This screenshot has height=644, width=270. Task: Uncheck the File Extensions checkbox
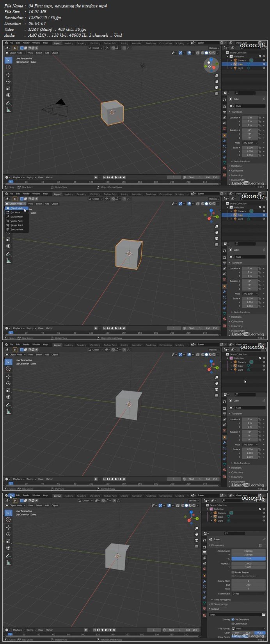point(233,619)
